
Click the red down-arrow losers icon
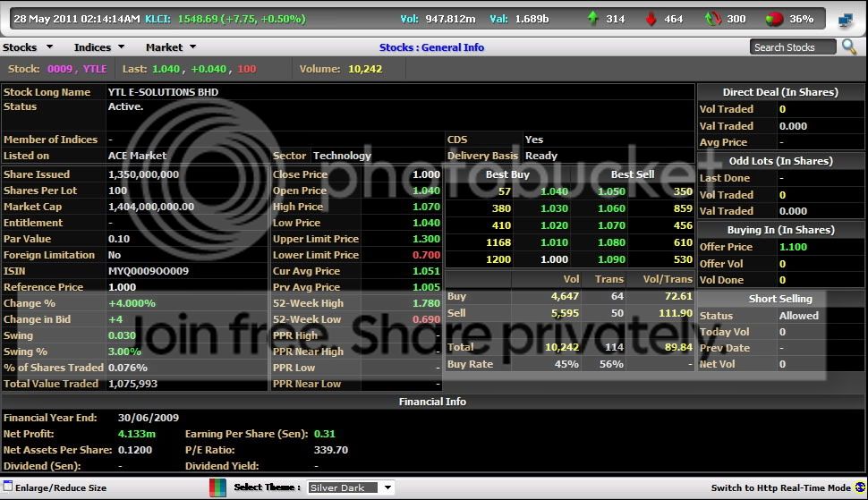[x=651, y=19]
